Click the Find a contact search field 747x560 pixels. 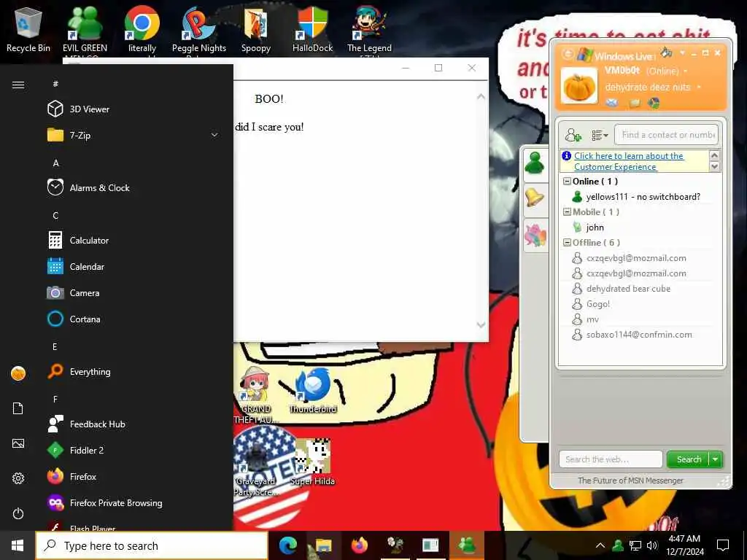(x=666, y=135)
